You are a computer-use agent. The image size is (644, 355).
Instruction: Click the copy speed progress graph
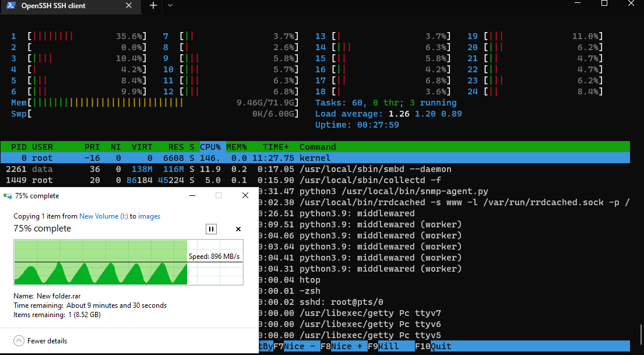[129, 262]
